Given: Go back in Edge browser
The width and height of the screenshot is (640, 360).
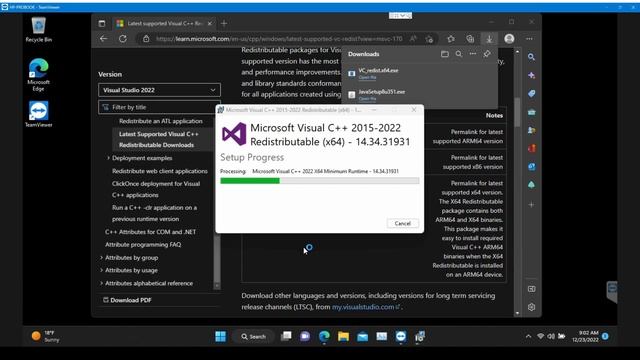Looking at the screenshot, I should (104, 39).
